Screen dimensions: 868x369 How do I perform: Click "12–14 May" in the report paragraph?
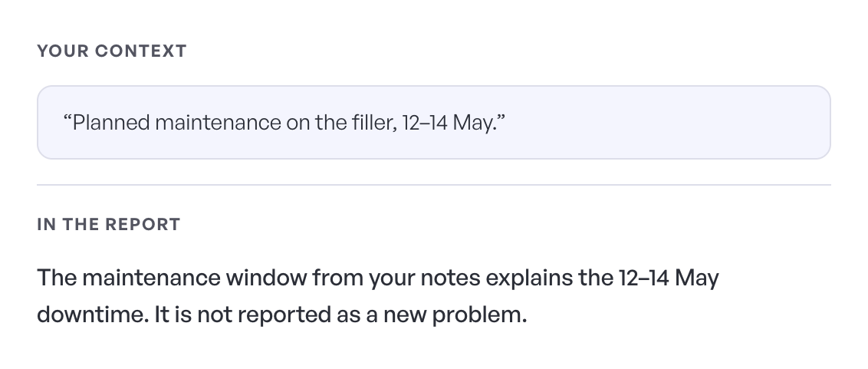(669, 278)
